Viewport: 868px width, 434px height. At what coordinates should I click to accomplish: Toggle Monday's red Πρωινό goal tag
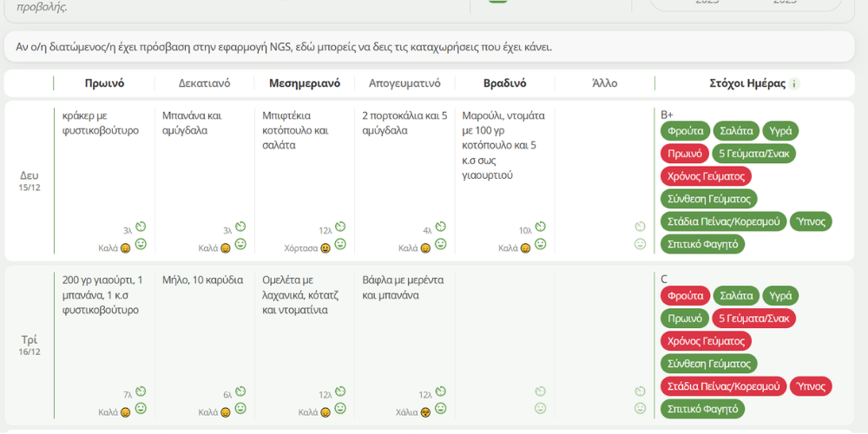(684, 154)
